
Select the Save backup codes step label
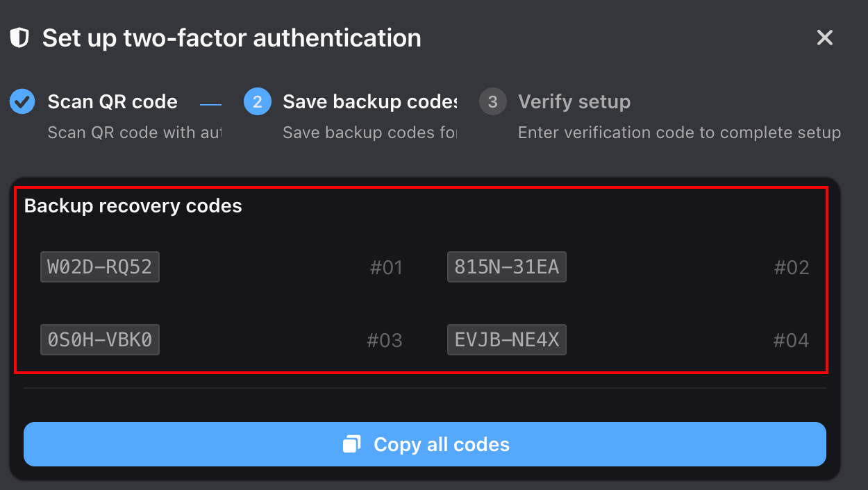(369, 102)
